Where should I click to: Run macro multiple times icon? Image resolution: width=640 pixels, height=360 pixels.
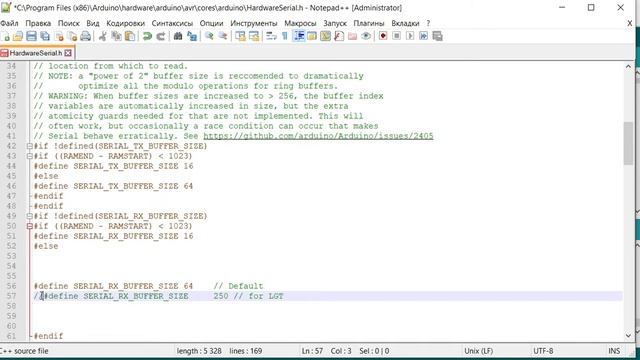tap(424, 36)
